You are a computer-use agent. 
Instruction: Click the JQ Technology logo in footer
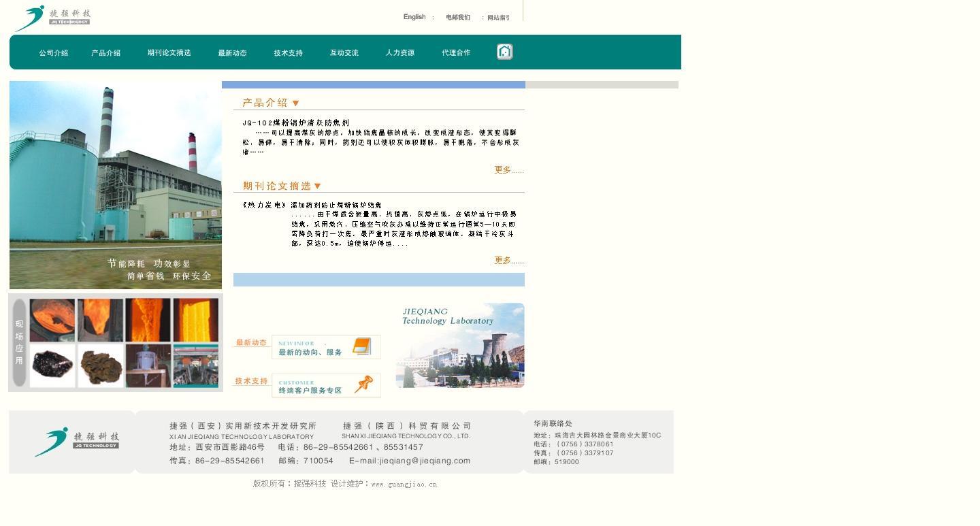pyautogui.click(x=77, y=441)
